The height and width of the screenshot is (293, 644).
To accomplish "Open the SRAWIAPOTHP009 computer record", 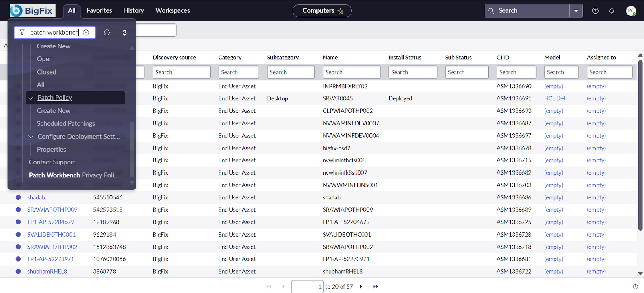I will click(52, 210).
